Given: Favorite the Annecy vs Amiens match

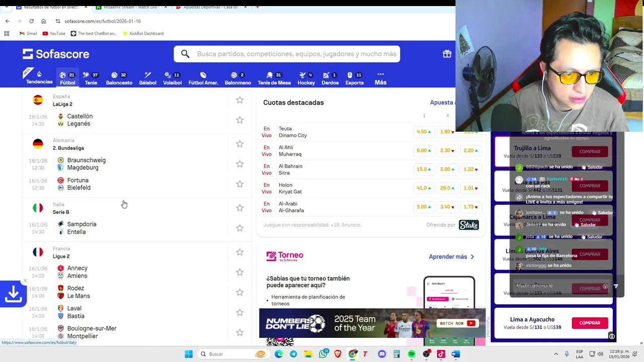Looking at the screenshot, I should pyautogui.click(x=239, y=272).
